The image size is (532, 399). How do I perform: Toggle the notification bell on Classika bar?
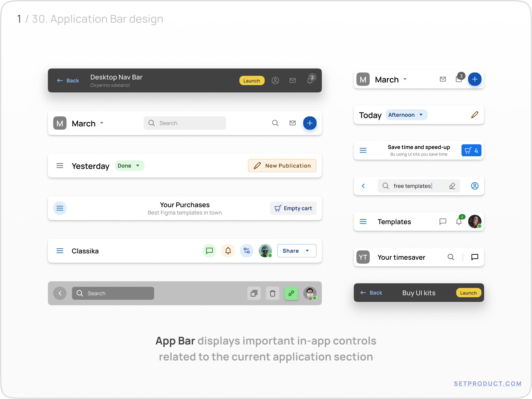(228, 251)
